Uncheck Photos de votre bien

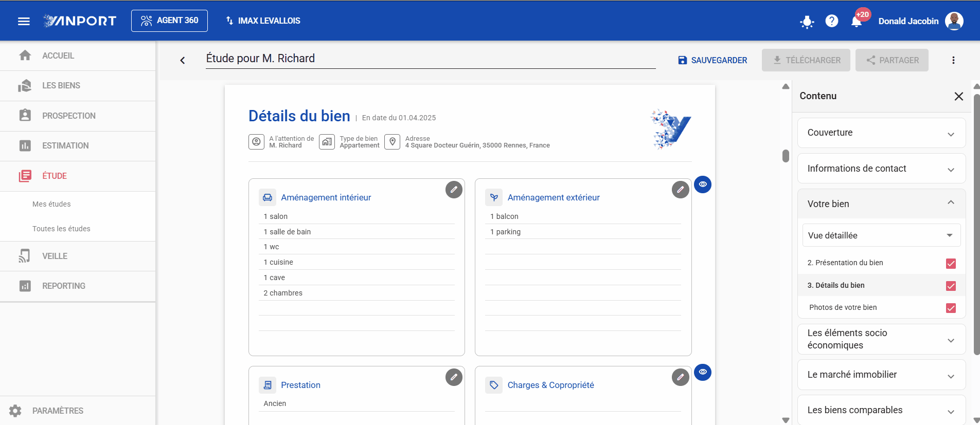coord(951,308)
